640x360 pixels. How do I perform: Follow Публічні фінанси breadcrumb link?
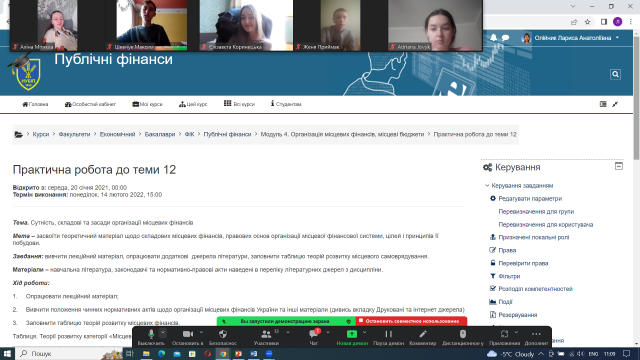(227, 134)
